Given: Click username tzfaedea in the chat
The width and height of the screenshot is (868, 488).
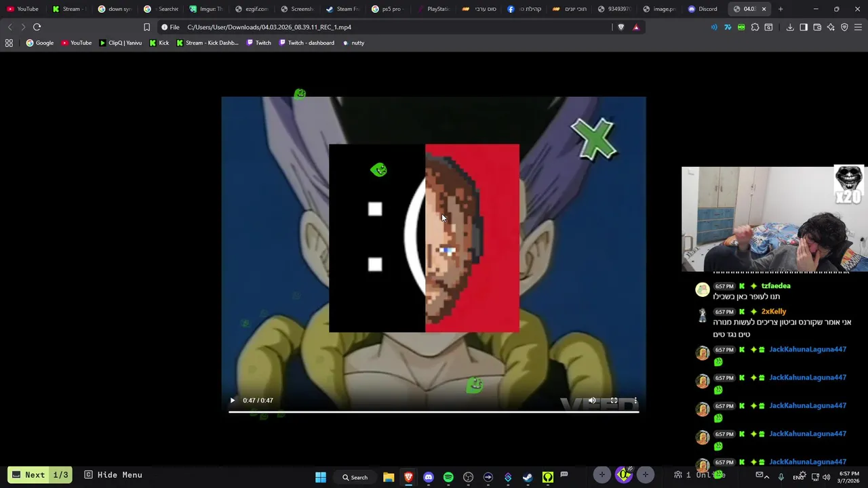Looking at the screenshot, I should tap(776, 286).
